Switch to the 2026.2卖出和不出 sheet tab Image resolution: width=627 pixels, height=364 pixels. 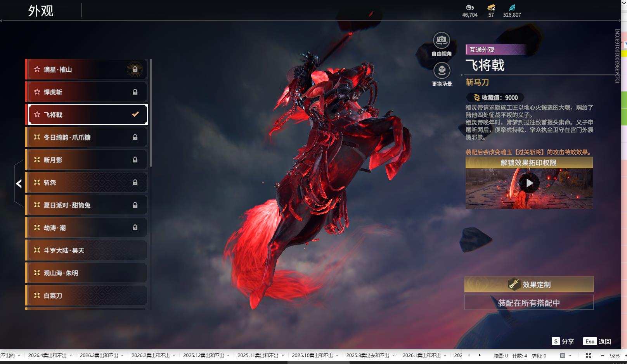tap(151, 355)
